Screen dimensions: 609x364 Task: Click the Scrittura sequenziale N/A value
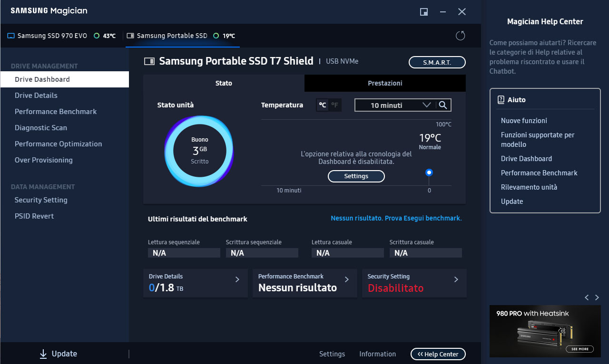tap(262, 253)
